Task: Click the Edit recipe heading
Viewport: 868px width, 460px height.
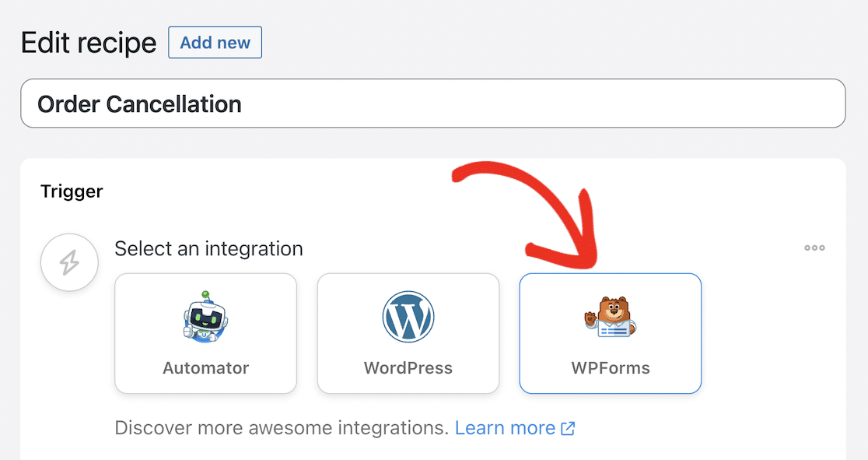Action: pos(89,43)
